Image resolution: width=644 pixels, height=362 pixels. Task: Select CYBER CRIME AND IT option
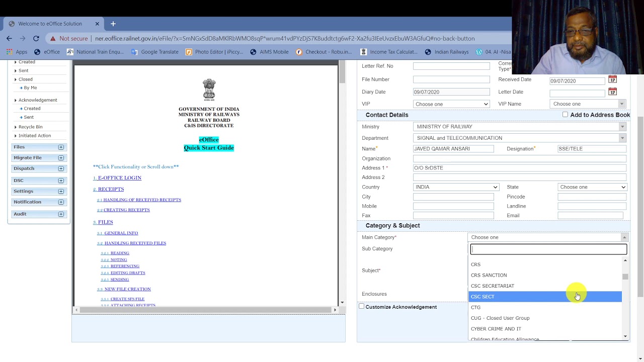[x=545, y=329]
